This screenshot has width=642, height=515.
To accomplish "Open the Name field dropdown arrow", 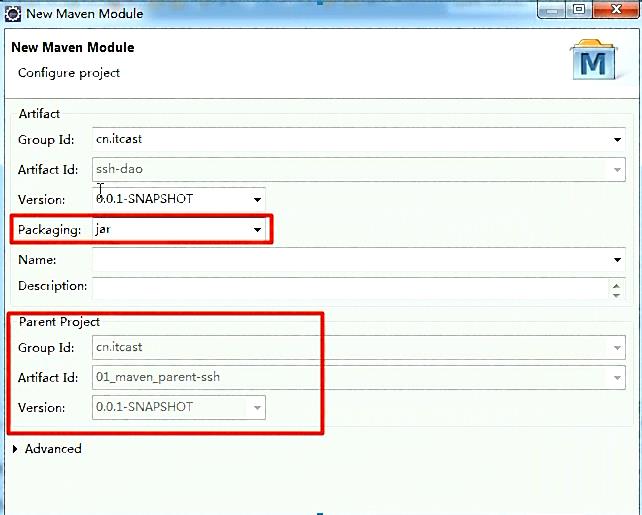I will click(617, 260).
